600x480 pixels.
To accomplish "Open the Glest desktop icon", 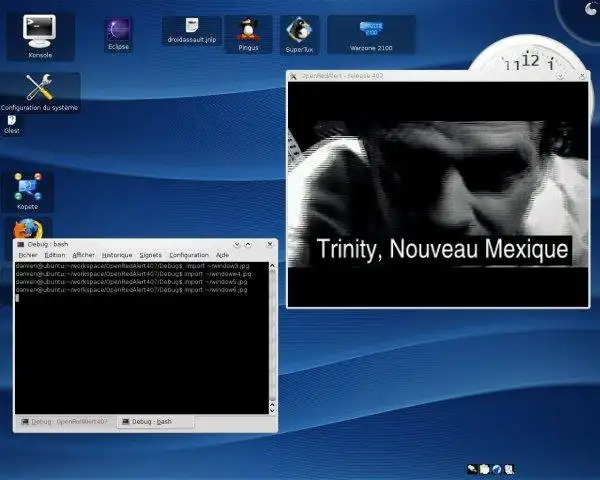I will pyautogui.click(x=11, y=125).
